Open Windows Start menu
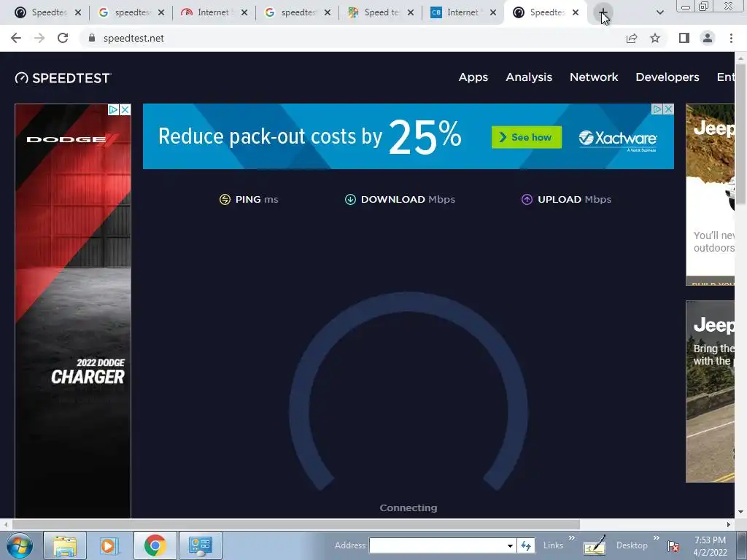 (x=20, y=545)
